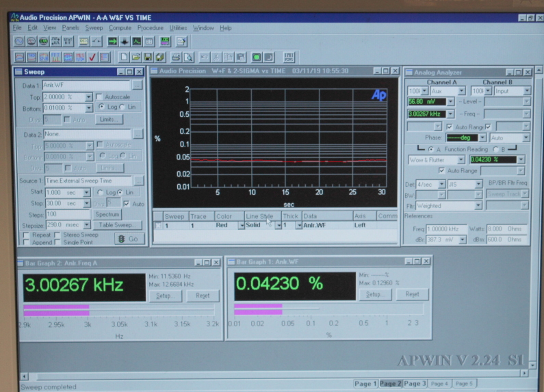Viewport: 544px width, 392px height.
Task: Open the Compute menu
Action: (120, 28)
